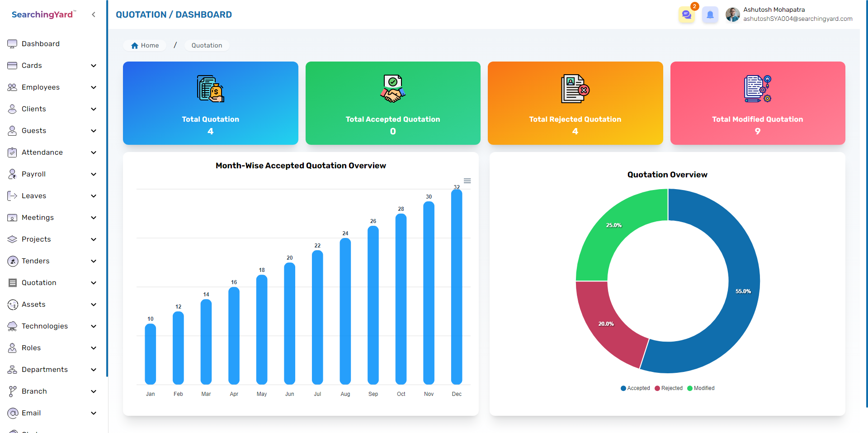
Task: Click the Total Modified Quotation gear icon
Action: 757,89
